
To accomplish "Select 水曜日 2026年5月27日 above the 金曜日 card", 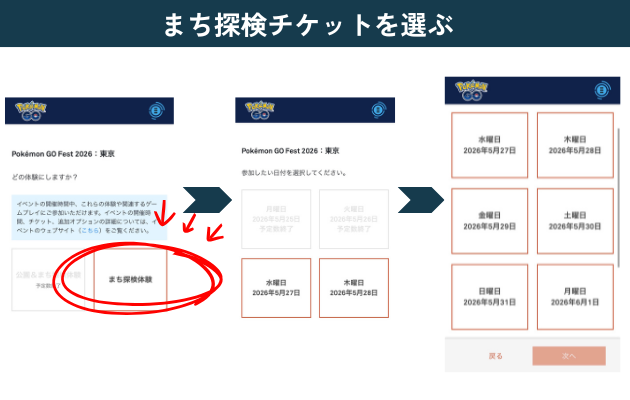I will click(489, 145).
